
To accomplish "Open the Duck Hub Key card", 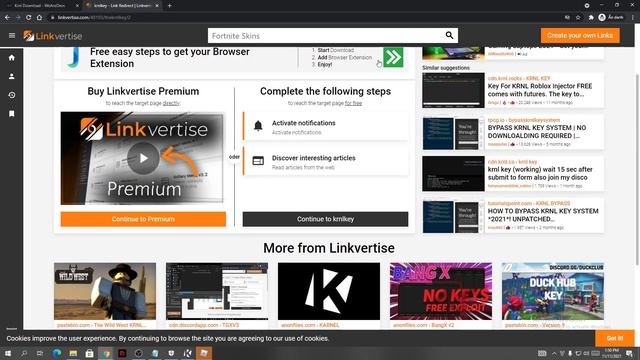I will 553,291.
